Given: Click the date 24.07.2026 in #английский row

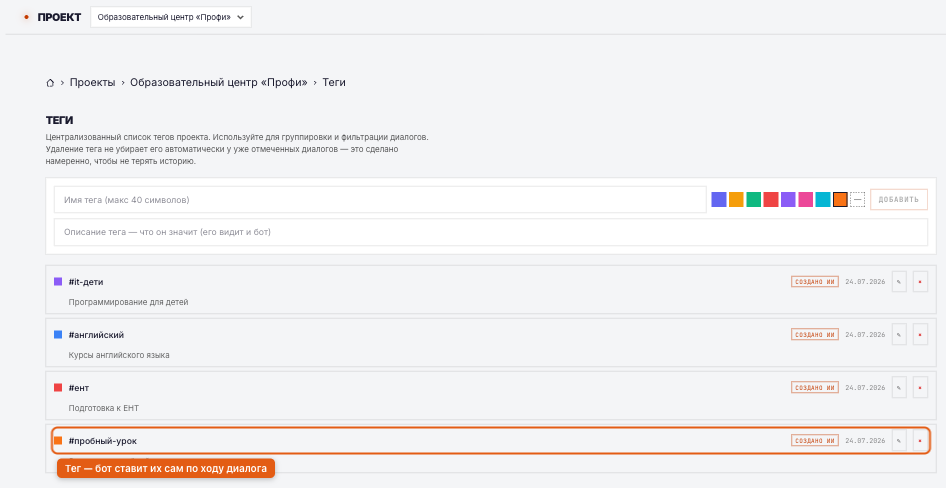Looking at the screenshot, I should point(865,334).
